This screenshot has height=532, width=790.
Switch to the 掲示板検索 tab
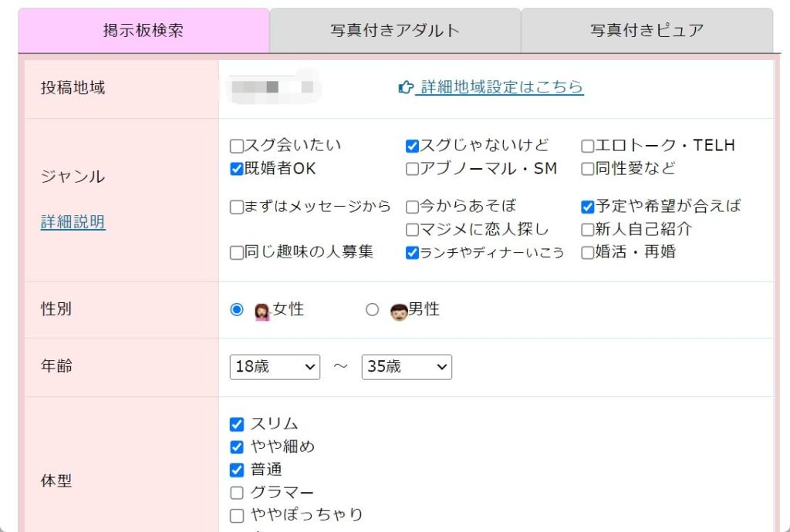[x=143, y=30]
